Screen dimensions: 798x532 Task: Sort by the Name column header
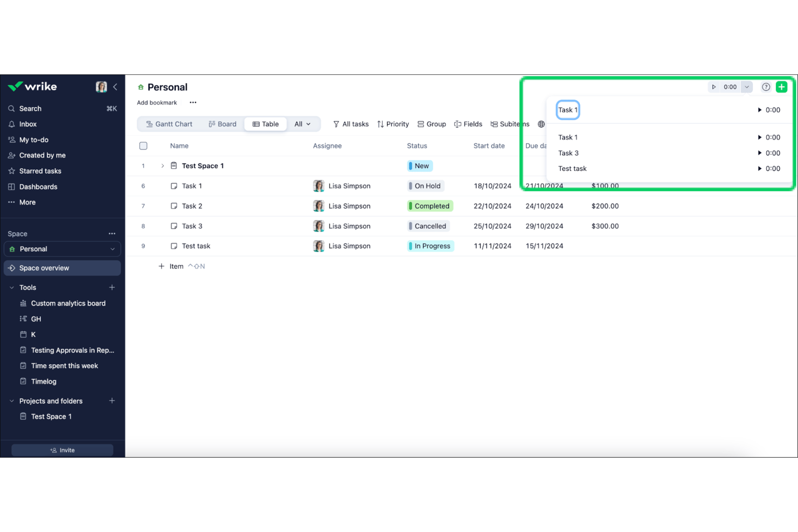(x=180, y=146)
